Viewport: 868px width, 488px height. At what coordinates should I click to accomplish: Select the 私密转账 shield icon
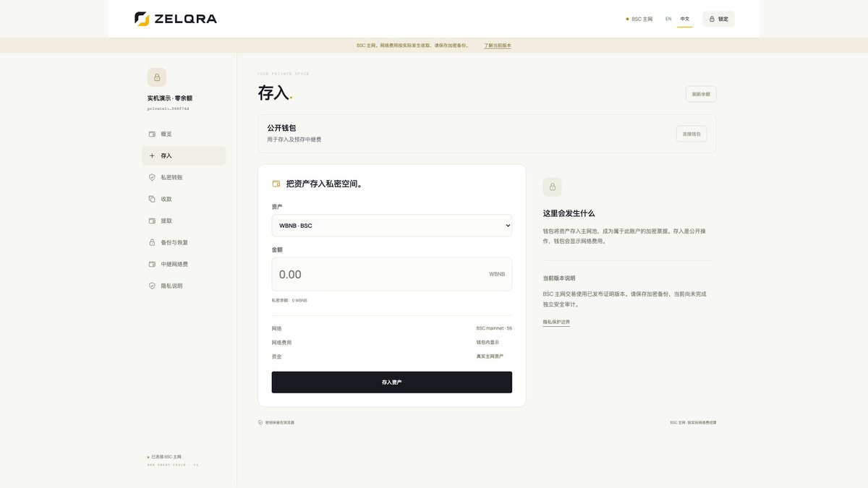point(152,177)
